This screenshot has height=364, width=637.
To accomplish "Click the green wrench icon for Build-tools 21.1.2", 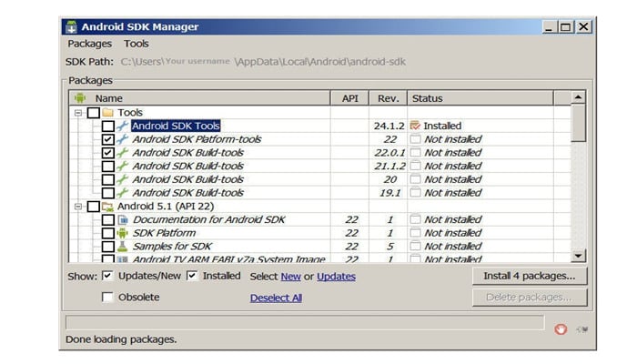I will [123, 166].
